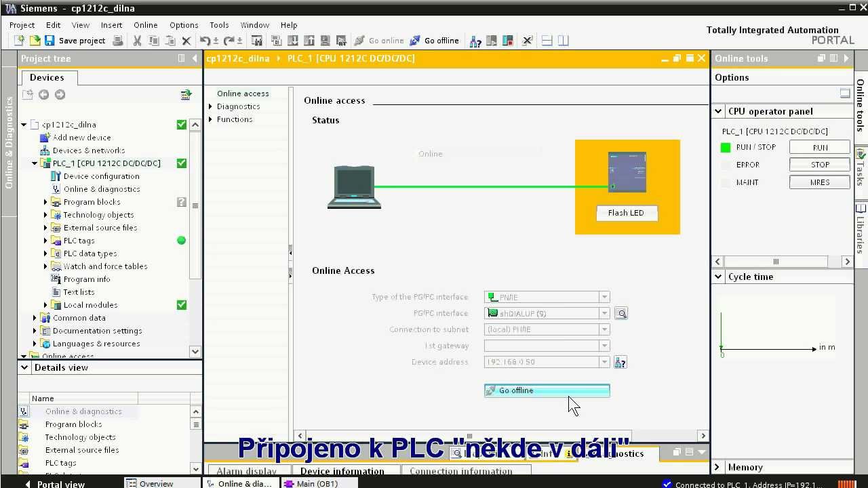The height and width of the screenshot is (488, 868).
Task: Collapse the Details view section
Action: pyautogui.click(x=24, y=367)
